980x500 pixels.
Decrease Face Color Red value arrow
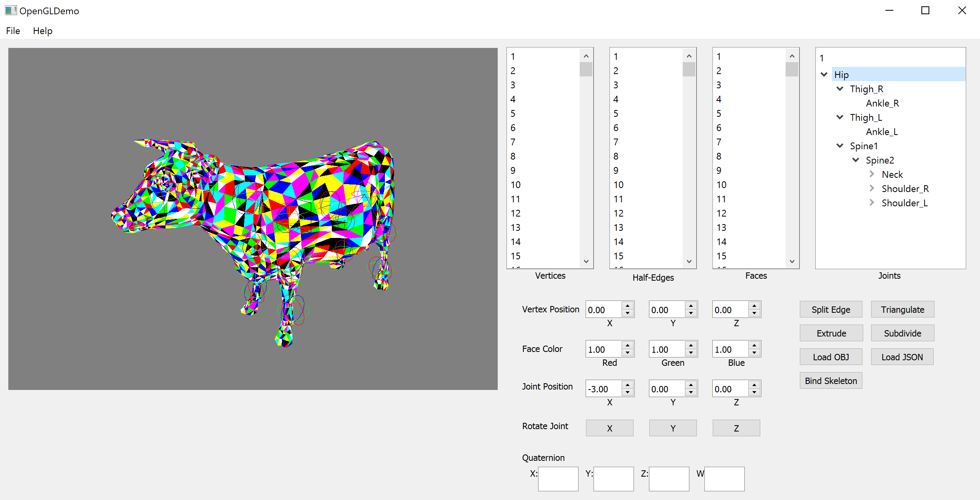pos(628,353)
